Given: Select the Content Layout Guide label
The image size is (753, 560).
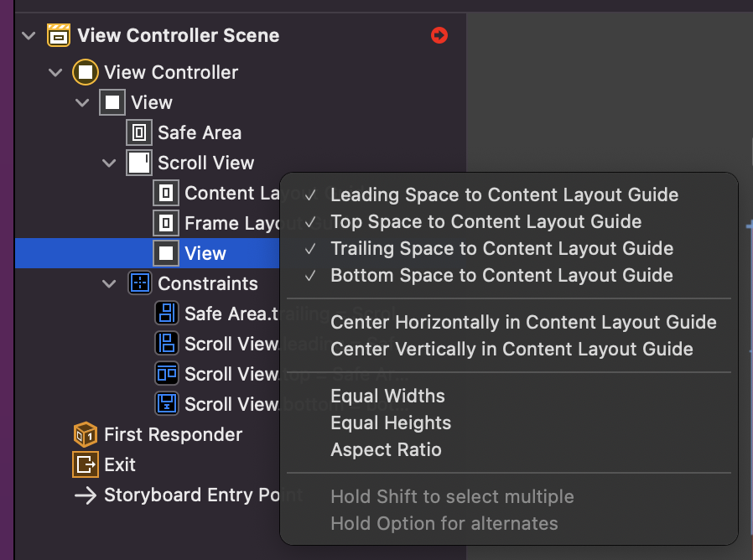Looking at the screenshot, I should 232,193.
